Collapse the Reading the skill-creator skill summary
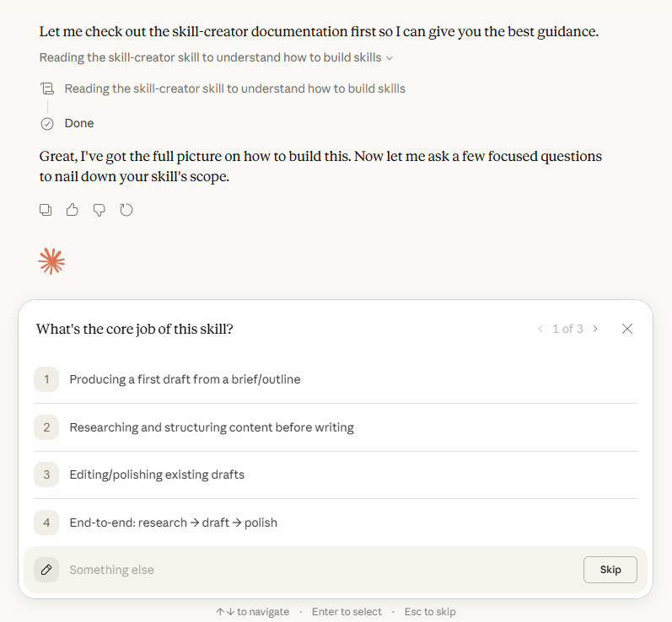This screenshot has width=672, height=622. click(216, 57)
